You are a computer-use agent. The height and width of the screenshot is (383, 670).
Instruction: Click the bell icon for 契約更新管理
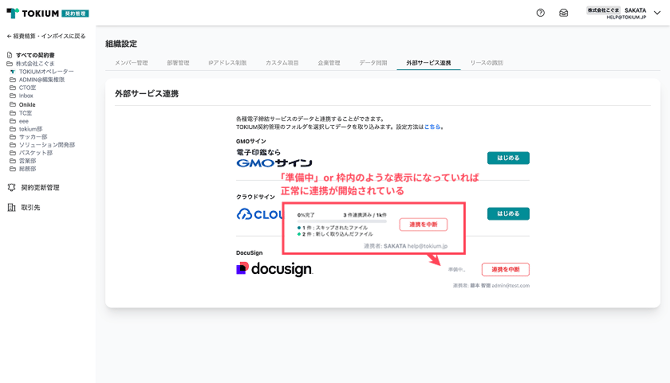coord(12,188)
